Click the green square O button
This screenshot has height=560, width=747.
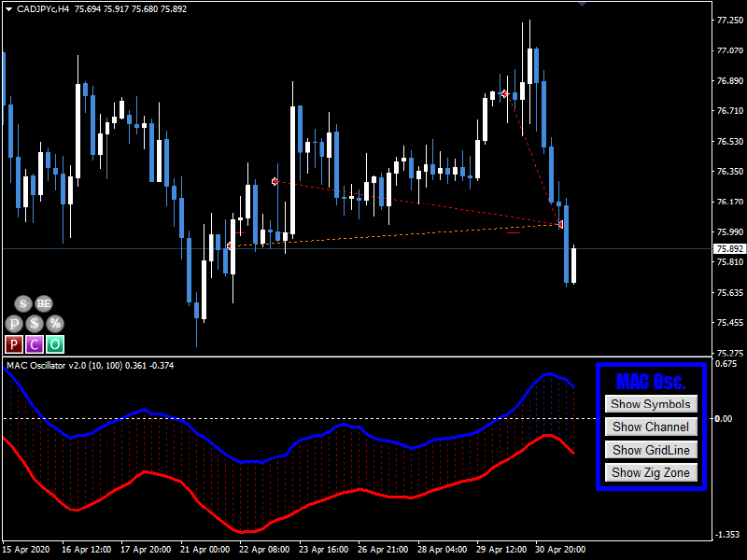tap(55, 344)
